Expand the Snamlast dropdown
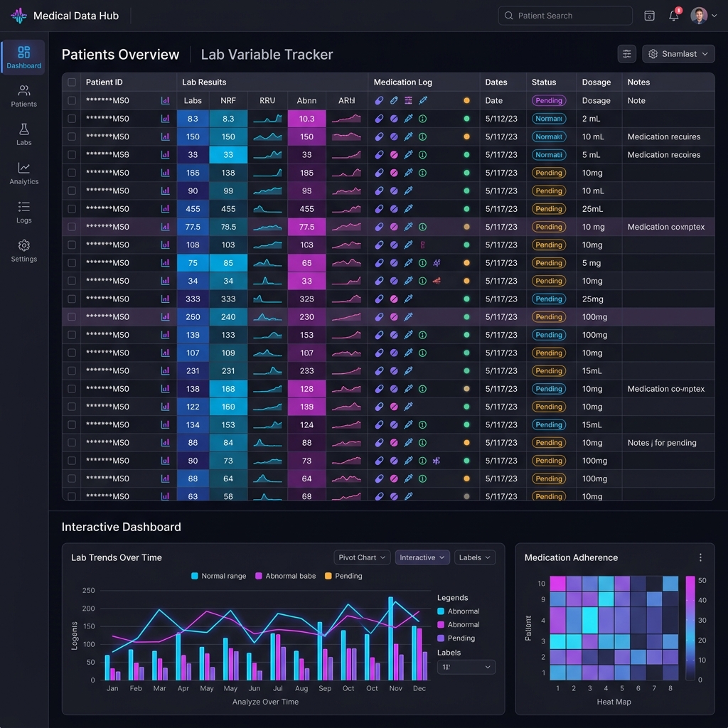The height and width of the screenshot is (728, 728). (678, 54)
